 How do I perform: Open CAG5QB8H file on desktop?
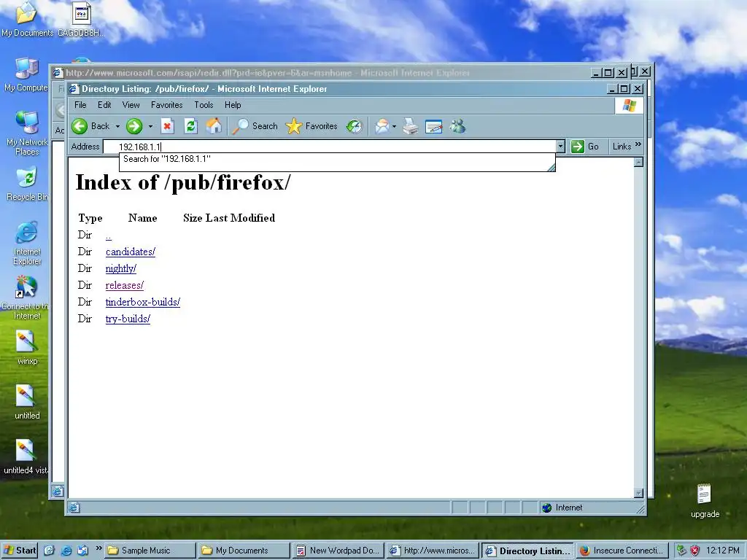[82, 20]
